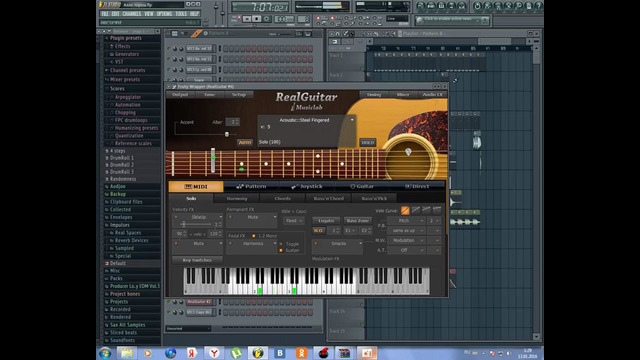Open the Pitch P.B. dropdown
This screenshot has width=640, height=360.
407,220
